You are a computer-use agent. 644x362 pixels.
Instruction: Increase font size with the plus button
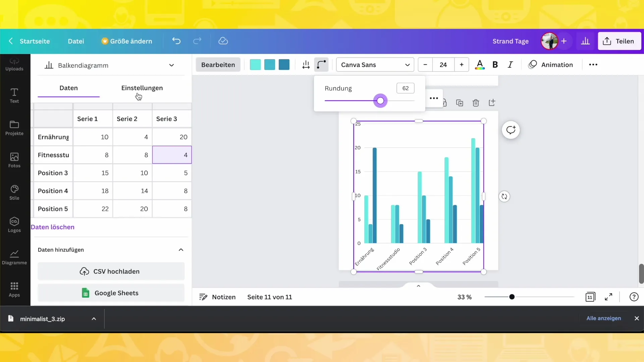tap(462, 65)
